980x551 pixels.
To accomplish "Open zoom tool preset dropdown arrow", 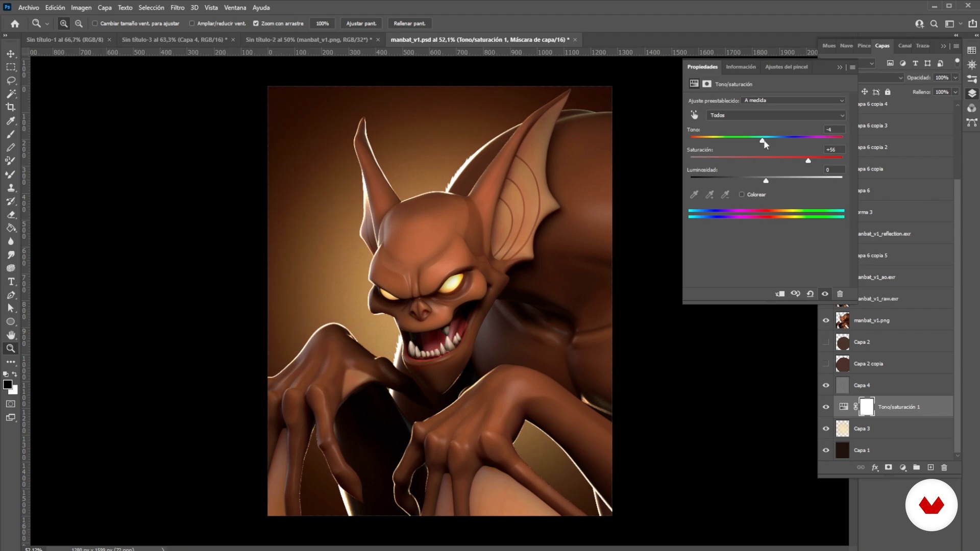I will point(47,23).
